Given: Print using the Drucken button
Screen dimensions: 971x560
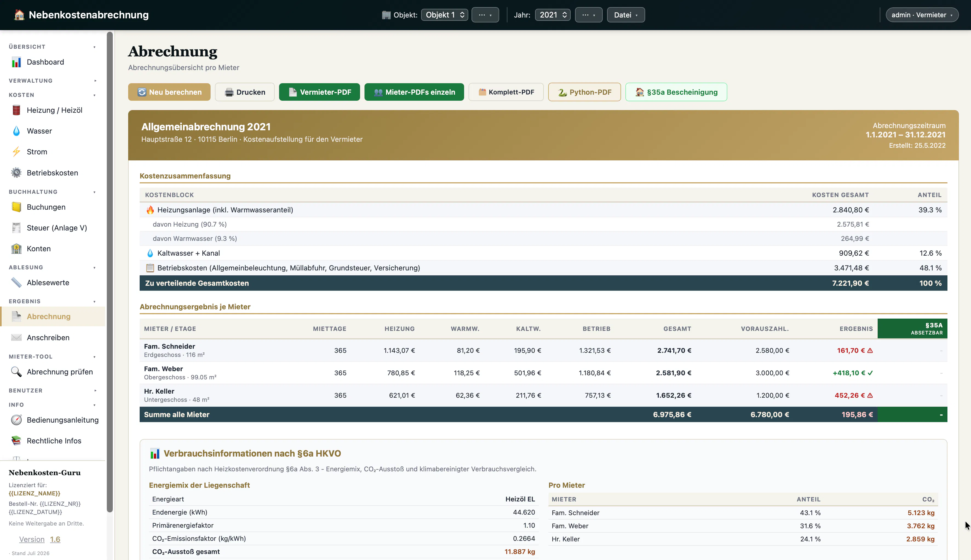Looking at the screenshot, I should click(245, 92).
